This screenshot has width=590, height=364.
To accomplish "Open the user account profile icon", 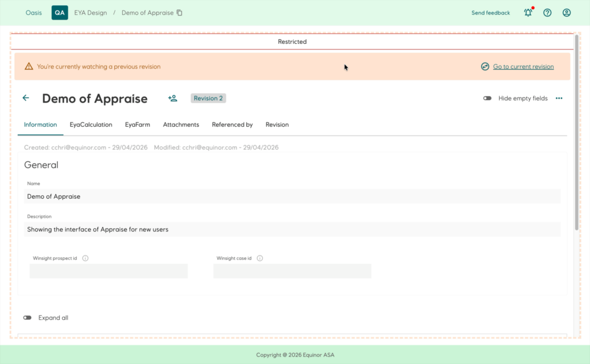I will coord(567,13).
